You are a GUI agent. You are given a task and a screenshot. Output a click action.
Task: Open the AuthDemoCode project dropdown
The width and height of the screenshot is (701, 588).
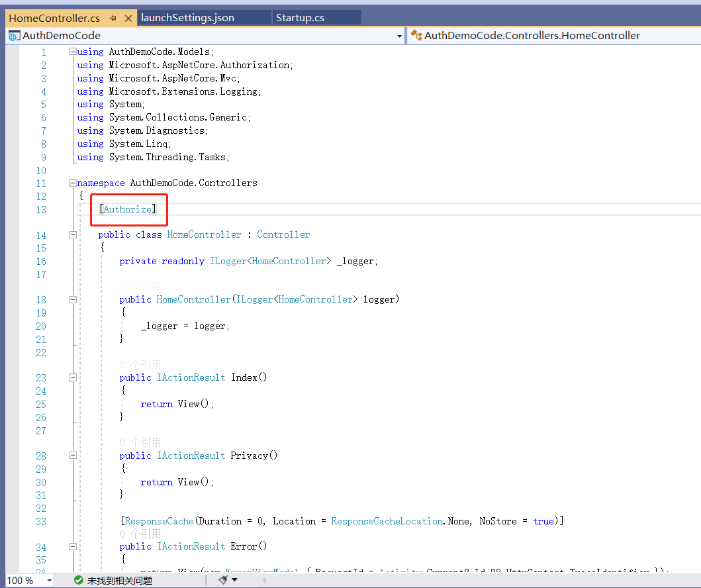coord(399,36)
